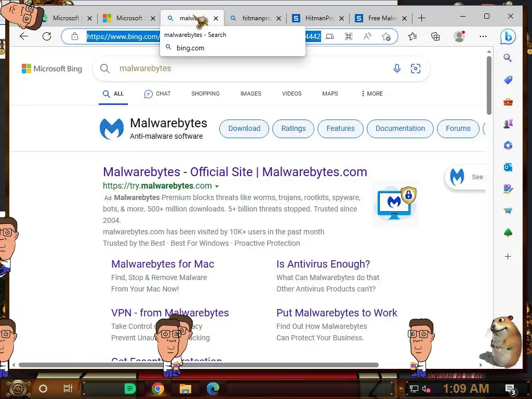Open the Bing chat sidebar button
Screen dimensions: 532x399
click(x=508, y=36)
